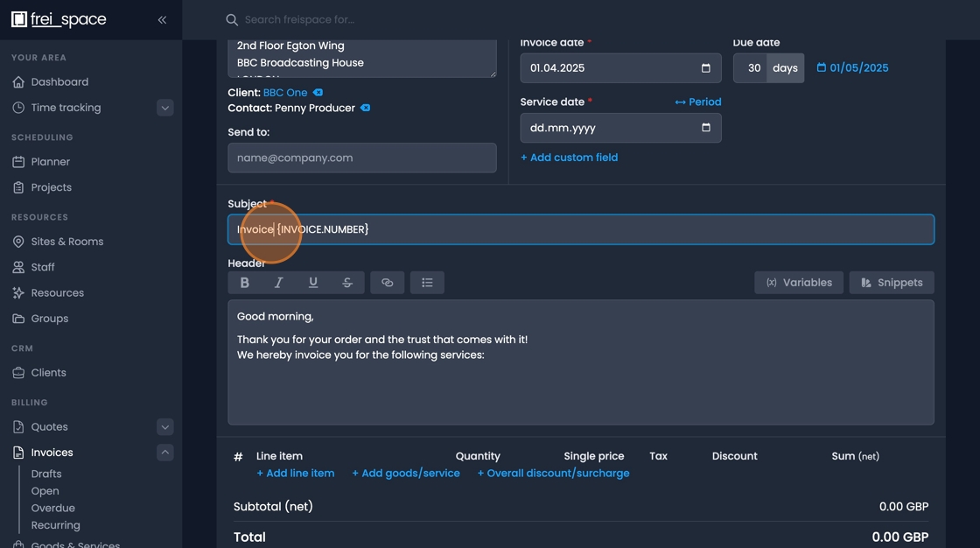Open the invoice date calendar picker
This screenshot has height=548, width=980.
point(706,67)
